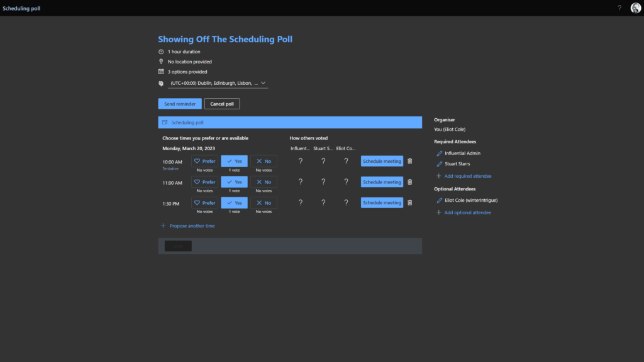The image size is (644, 362).
Task: Click Add optional attendee
Action: click(x=467, y=212)
